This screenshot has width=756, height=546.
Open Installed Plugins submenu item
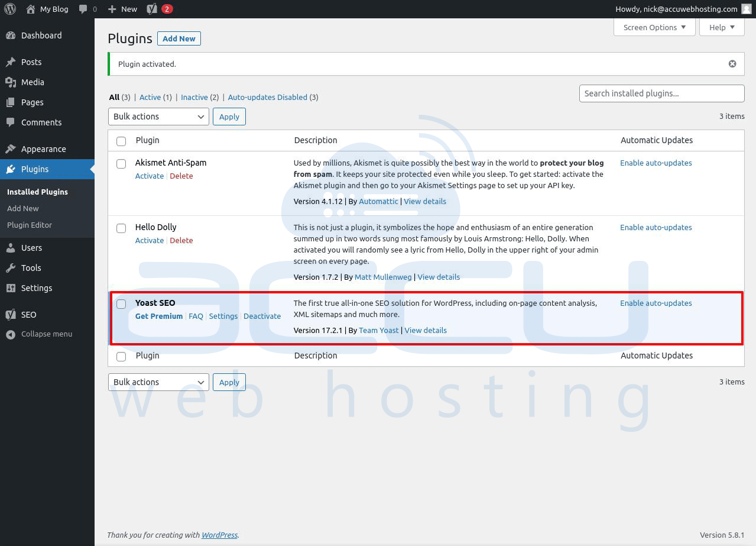pyautogui.click(x=37, y=192)
